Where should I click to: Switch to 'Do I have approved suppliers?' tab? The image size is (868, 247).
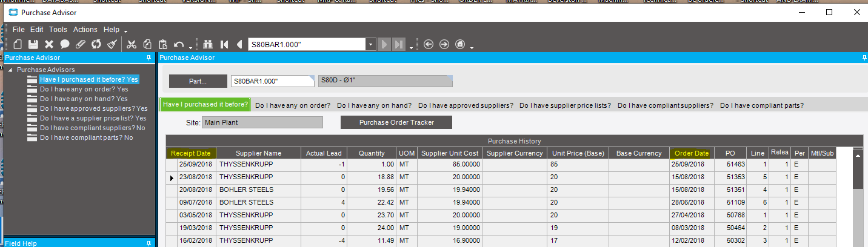pyautogui.click(x=466, y=105)
